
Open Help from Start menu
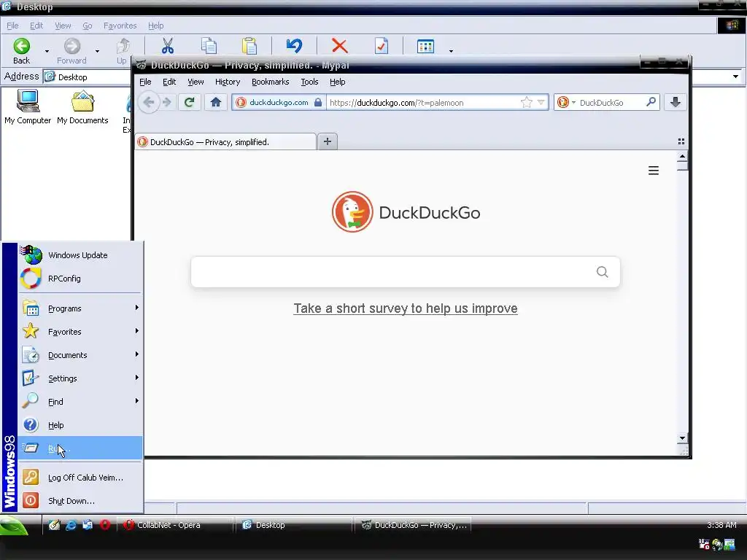pyautogui.click(x=80, y=425)
